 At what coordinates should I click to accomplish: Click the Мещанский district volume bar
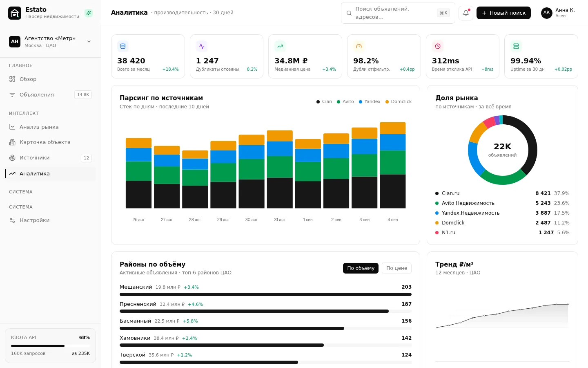click(x=265, y=294)
